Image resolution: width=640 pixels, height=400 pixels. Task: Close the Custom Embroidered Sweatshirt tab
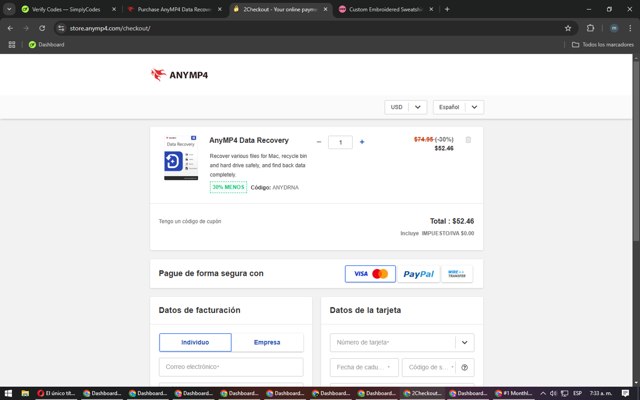pyautogui.click(x=431, y=9)
